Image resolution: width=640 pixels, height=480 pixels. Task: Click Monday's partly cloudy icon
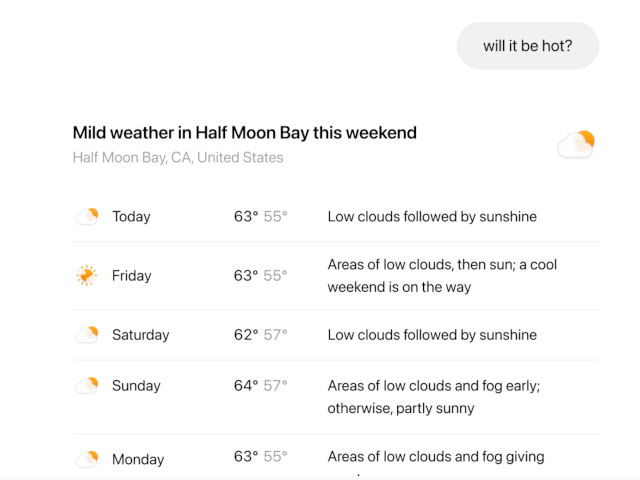pyautogui.click(x=87, y=459)
